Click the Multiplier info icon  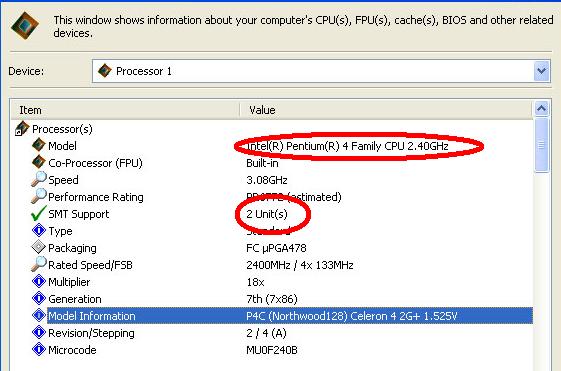(x=39, y=281)
